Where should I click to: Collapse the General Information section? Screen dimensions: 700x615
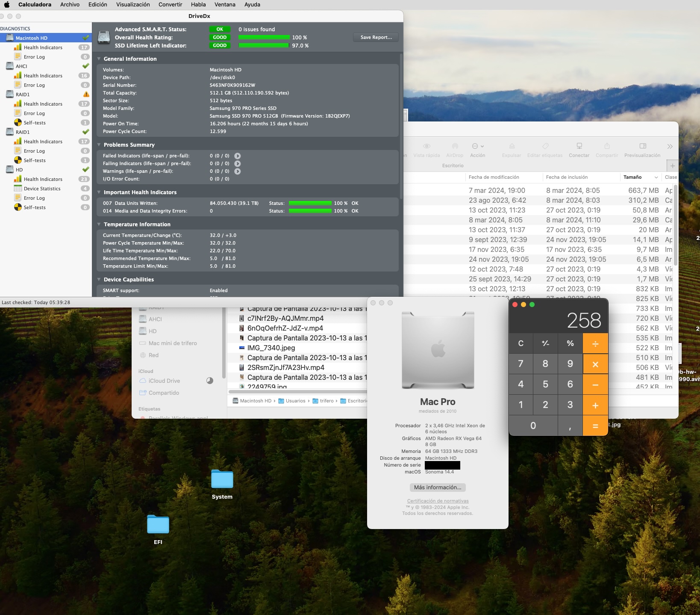(x=99, y=59)
